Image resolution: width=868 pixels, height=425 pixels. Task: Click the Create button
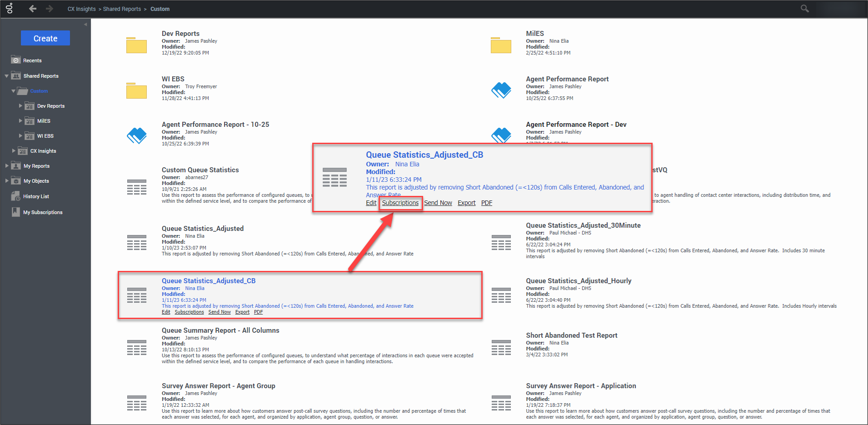click(x=45, y=38)
